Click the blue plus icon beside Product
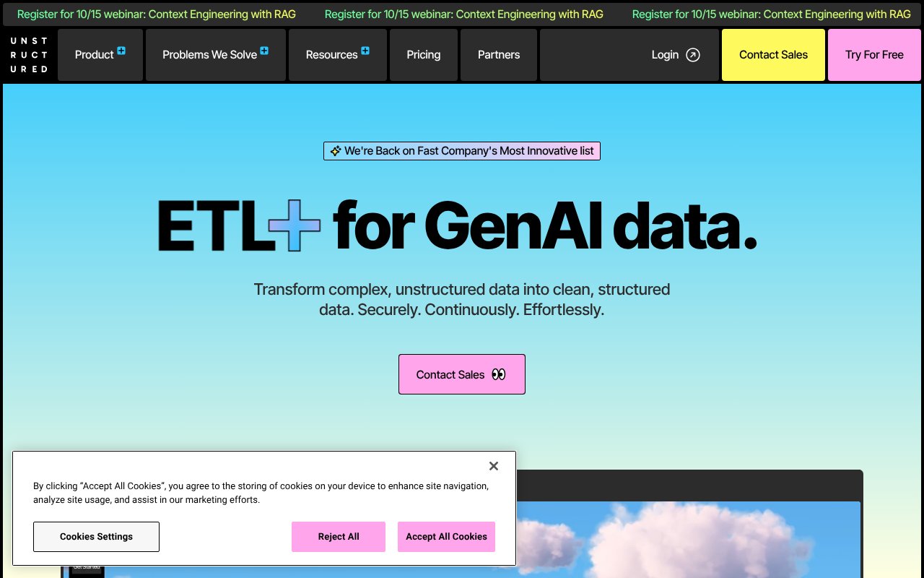 coord(121,50)
